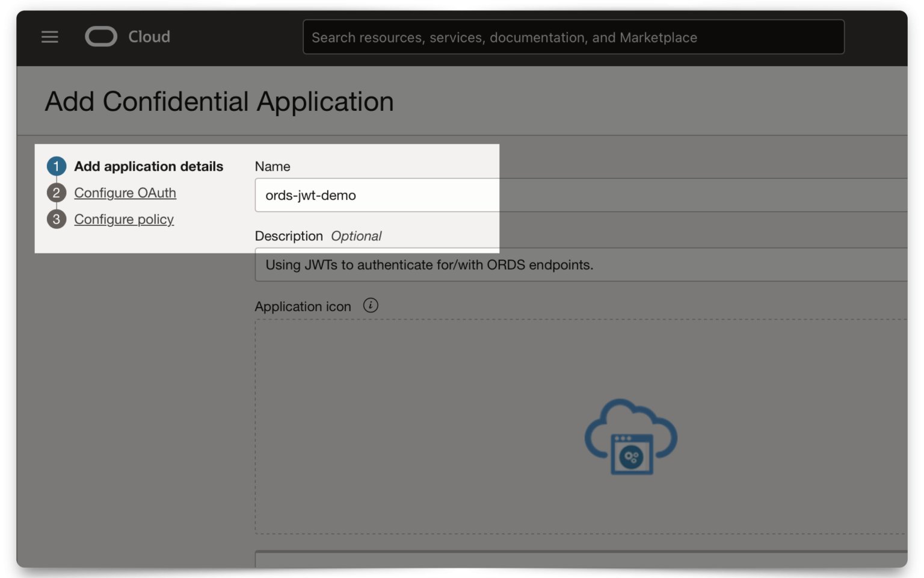Click the Oracle Cloud logo
Viewport: 924px width, 578px height.
(101, 36)
